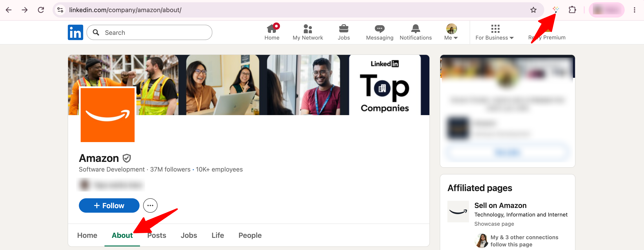Reload the page with the refresh icon
The height and width of the screenshot is (250, 644).
click(x=41, y=10)
